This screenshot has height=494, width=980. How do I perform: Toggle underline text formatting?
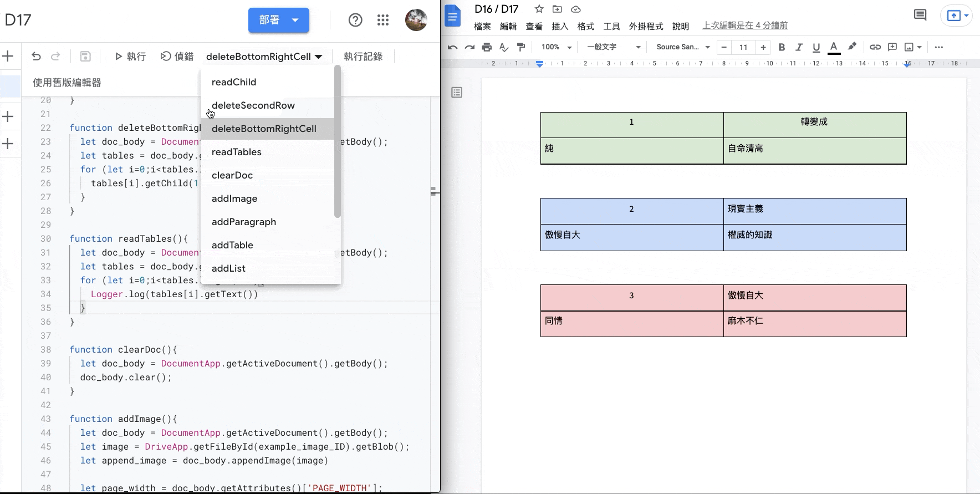click(x=816, y=47)
